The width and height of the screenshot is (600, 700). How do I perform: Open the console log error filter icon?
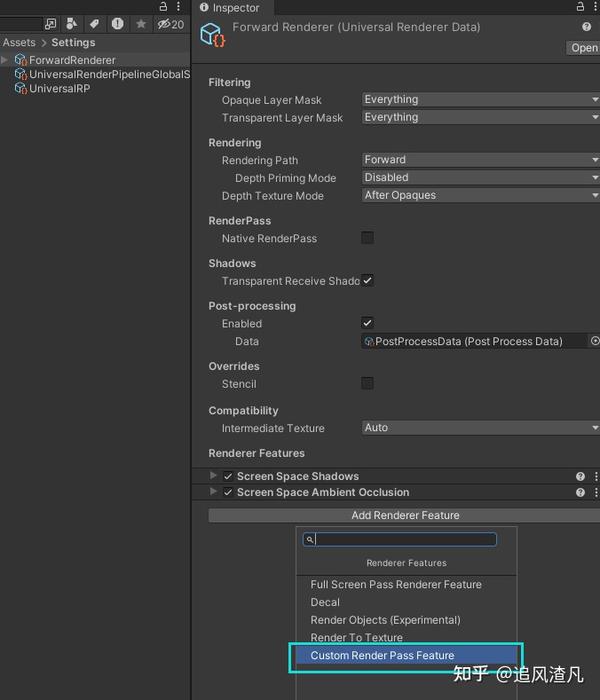(118, 24)
